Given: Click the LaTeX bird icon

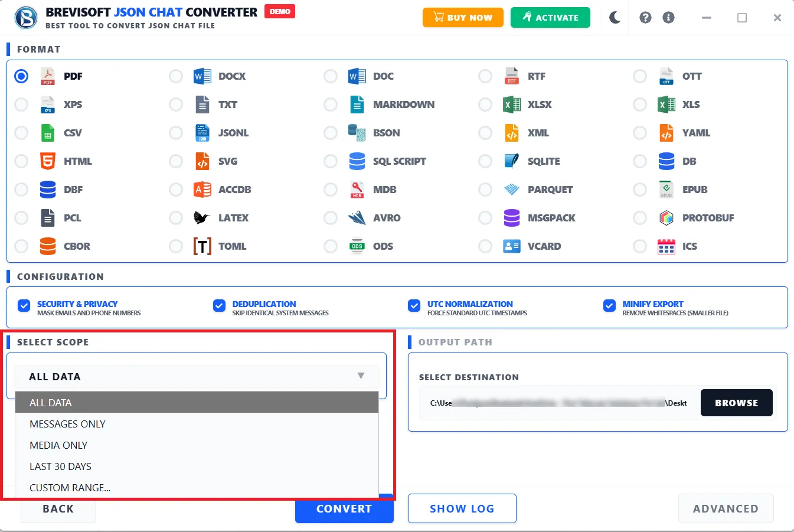Looking at the screenshot, I should [202, 218].
